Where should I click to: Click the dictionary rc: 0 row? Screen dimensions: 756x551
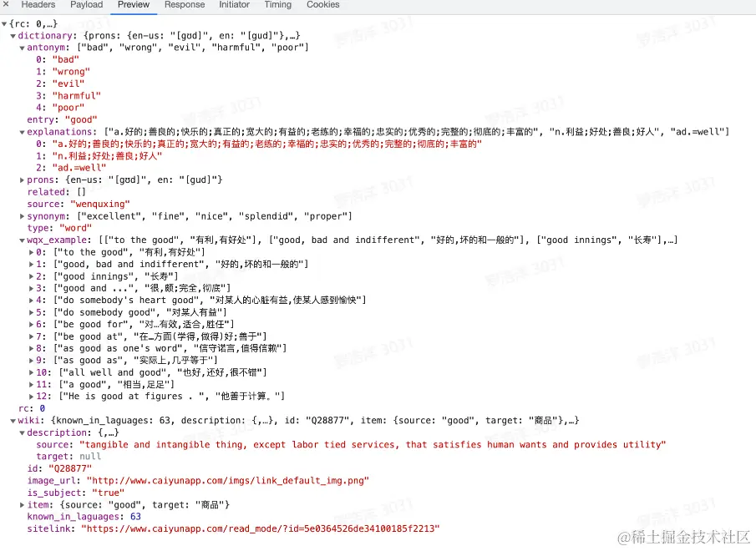32,408
